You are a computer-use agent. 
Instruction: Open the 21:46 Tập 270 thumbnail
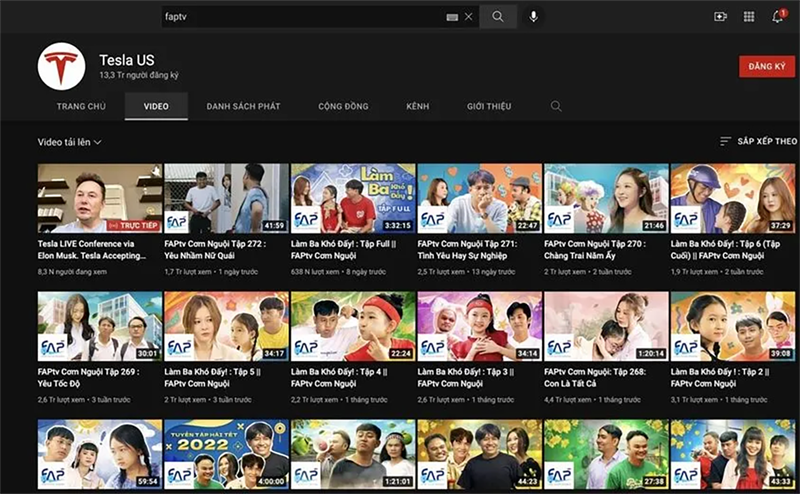tap(606, 198)
